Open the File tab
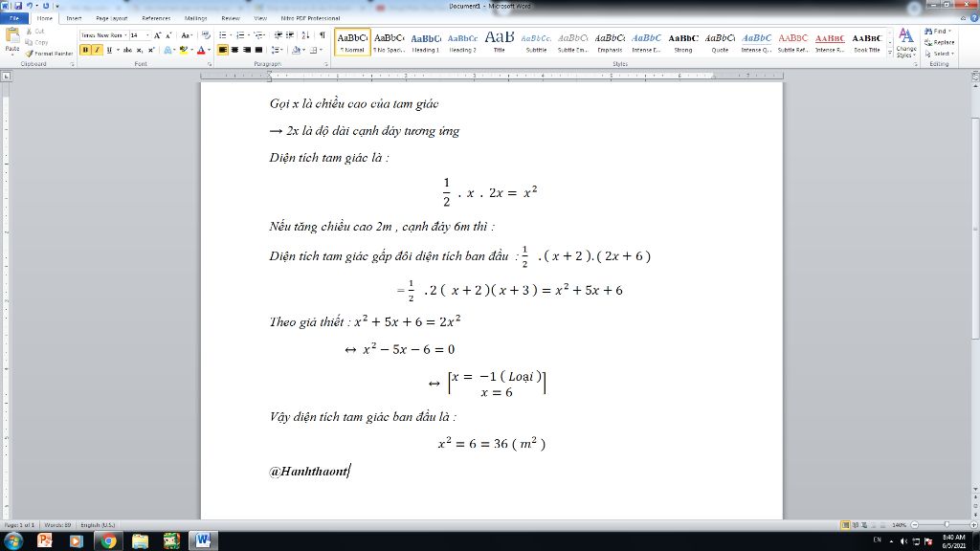The width and height of the screenshot is (980, 551). (13, 18)
